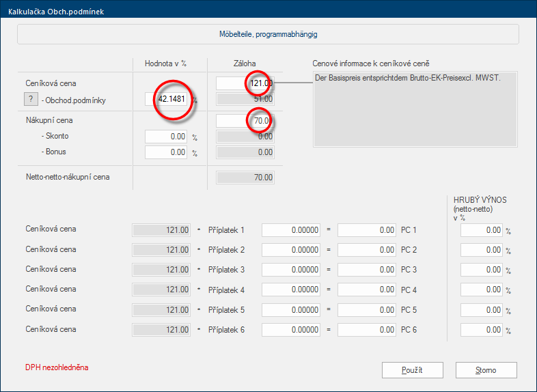Edit the Příplatek 3 surcharge field

click(x=291, y=270)
